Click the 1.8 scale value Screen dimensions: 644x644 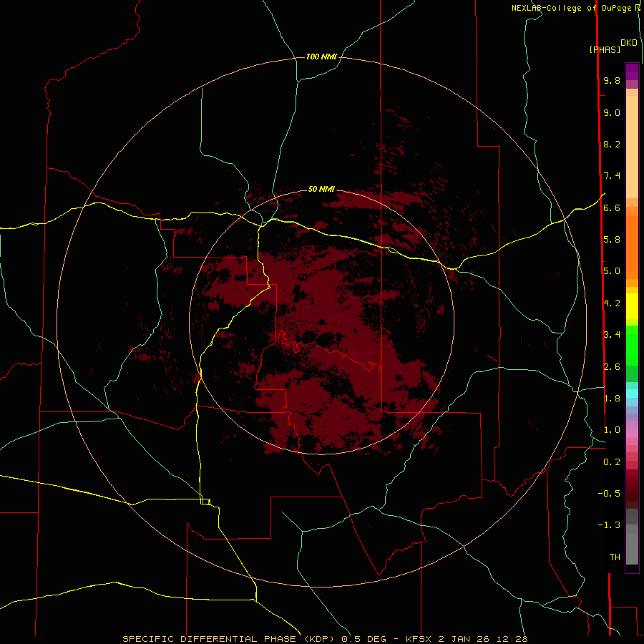point(612,399)
